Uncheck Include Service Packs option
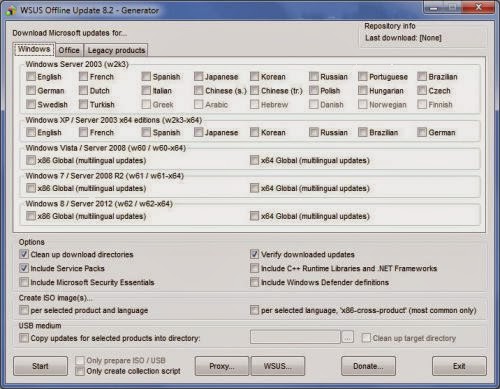This screenshot has height=389, width=500. (24, 268)
